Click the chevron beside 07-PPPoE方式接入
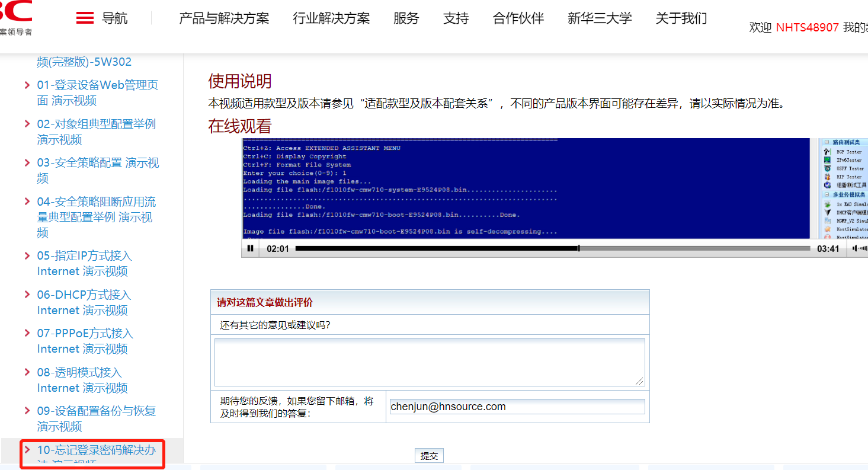Viewport: 868px width, 470px height. pyautogui.click(x=27, y=334)
